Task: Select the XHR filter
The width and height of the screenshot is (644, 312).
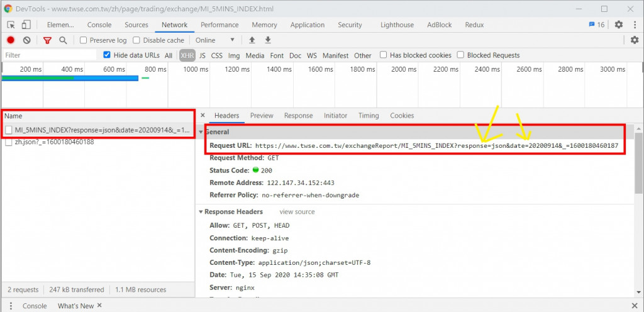Action: [187, 55]
